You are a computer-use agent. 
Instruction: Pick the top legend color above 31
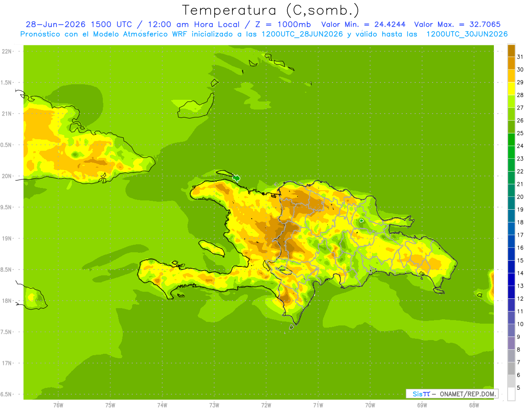(511, 51)
